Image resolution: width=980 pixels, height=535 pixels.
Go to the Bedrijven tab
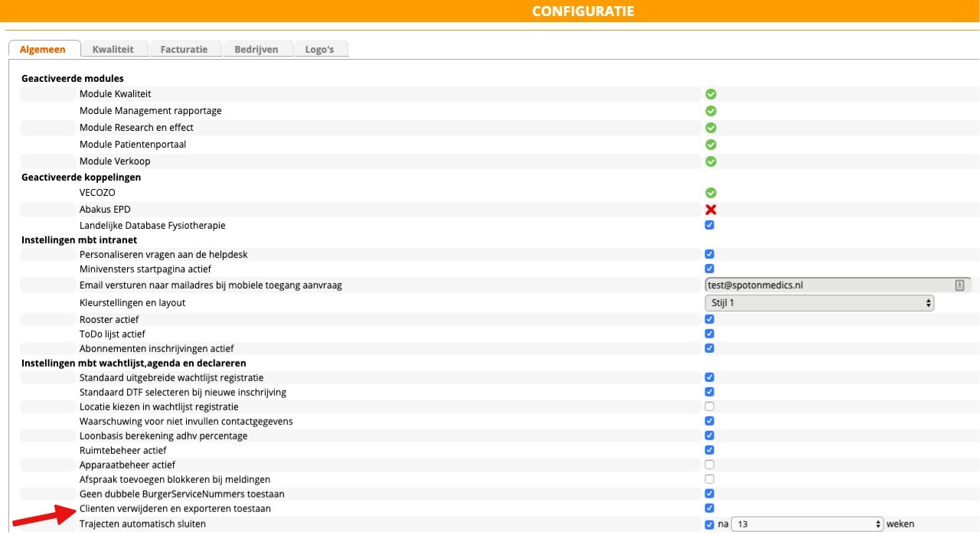[x=255, y=49]
